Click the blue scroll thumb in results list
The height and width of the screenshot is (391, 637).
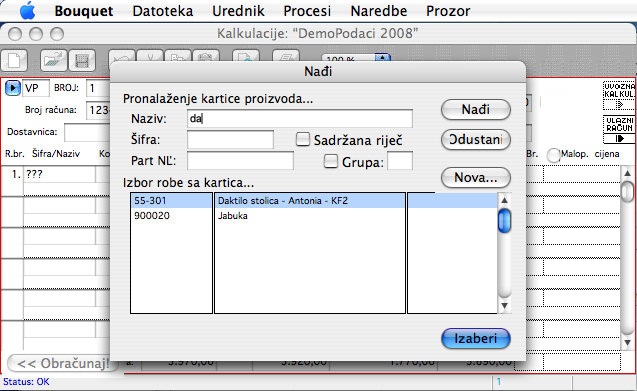pyautogui.click(x=504, y=221)
